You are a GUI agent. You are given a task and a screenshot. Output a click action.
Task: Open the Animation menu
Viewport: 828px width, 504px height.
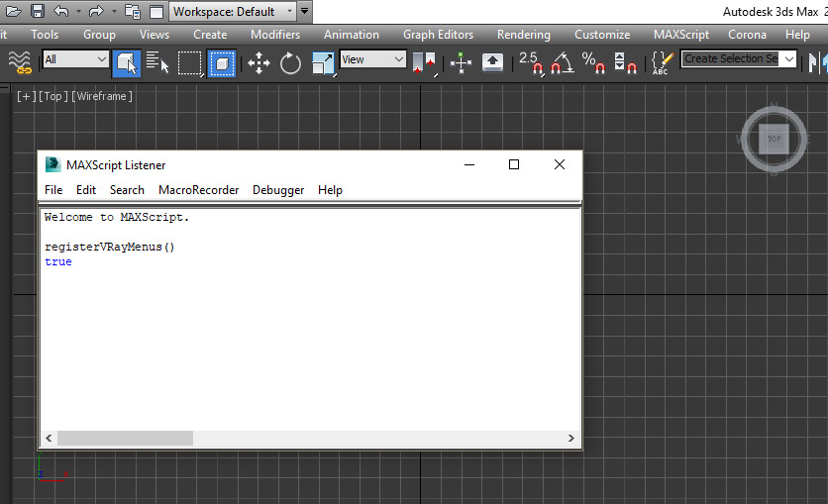[352, 35]
